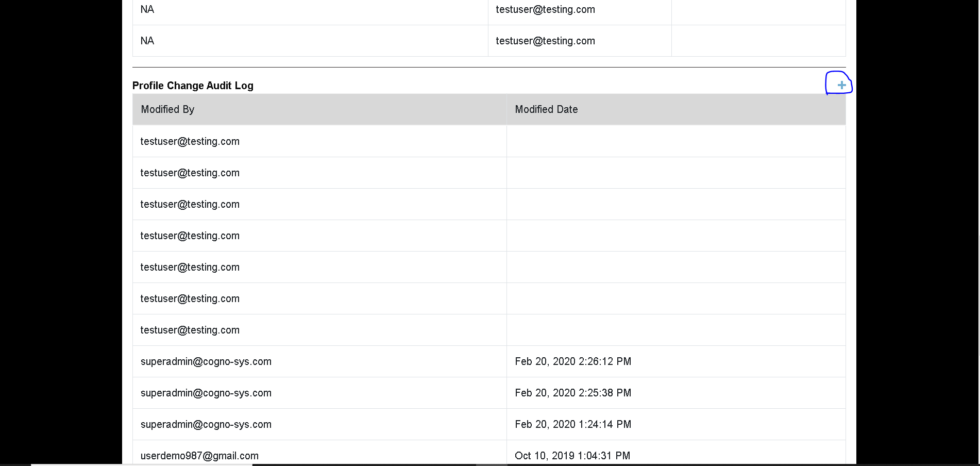This screenshot has width=980, height=466.
Task: Click superadmin entry beside 2:25:38 PM date
Action: point(206,393)
